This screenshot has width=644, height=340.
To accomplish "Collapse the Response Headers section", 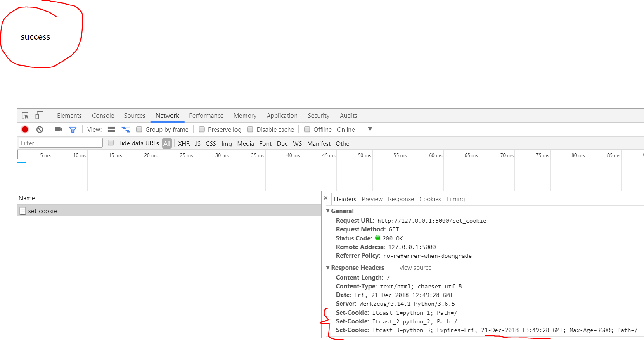I will pyautogui.click(x=328, y=267).
